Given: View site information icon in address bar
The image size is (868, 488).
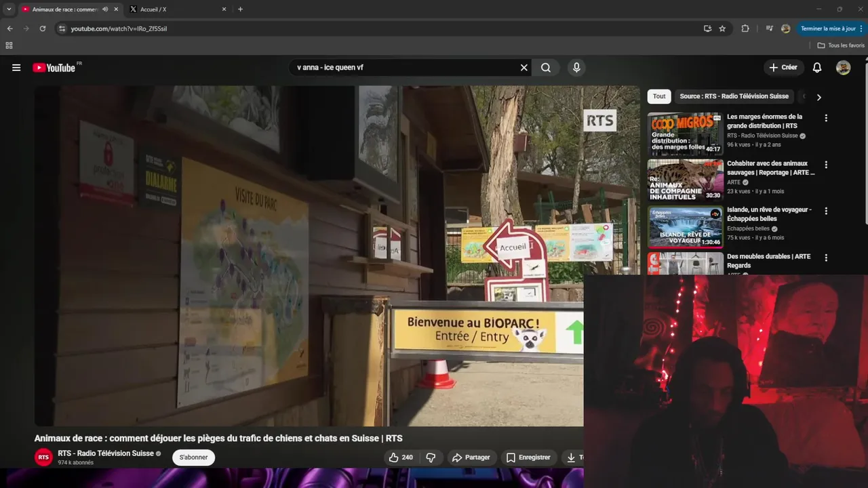Looking at the screenshot, I should (x=62, y=28).
